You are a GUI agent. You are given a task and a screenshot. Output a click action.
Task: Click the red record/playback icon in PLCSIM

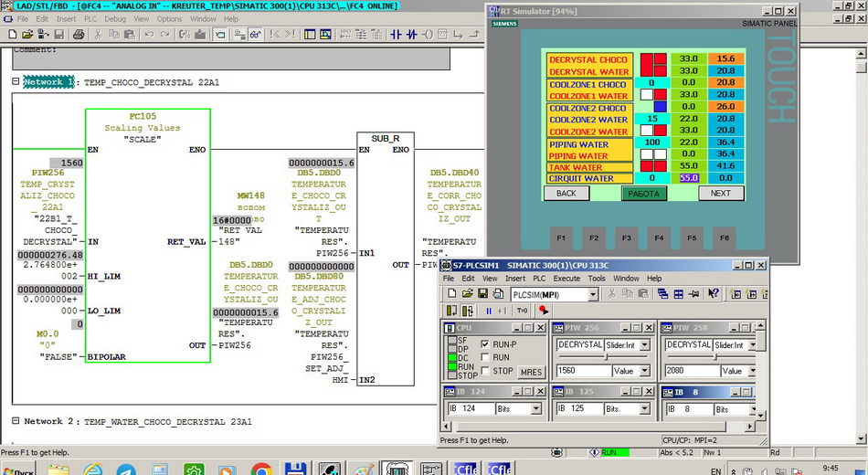click(544, 311)
